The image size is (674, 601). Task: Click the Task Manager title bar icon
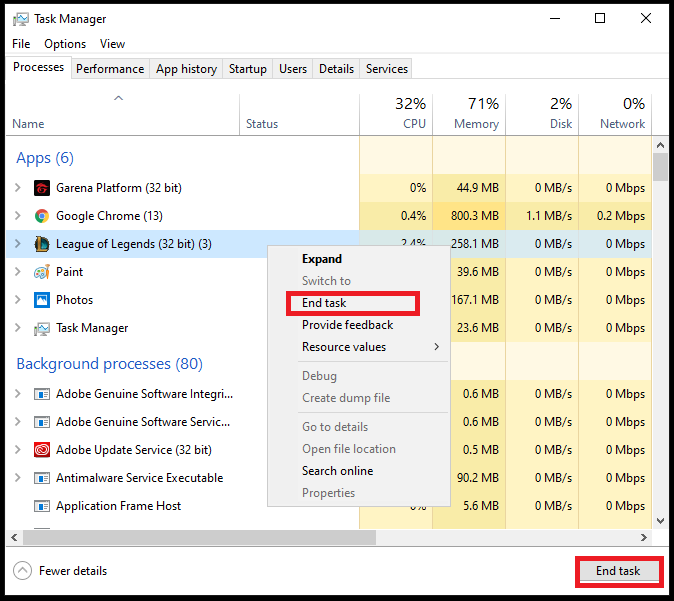tap(21, 19)
